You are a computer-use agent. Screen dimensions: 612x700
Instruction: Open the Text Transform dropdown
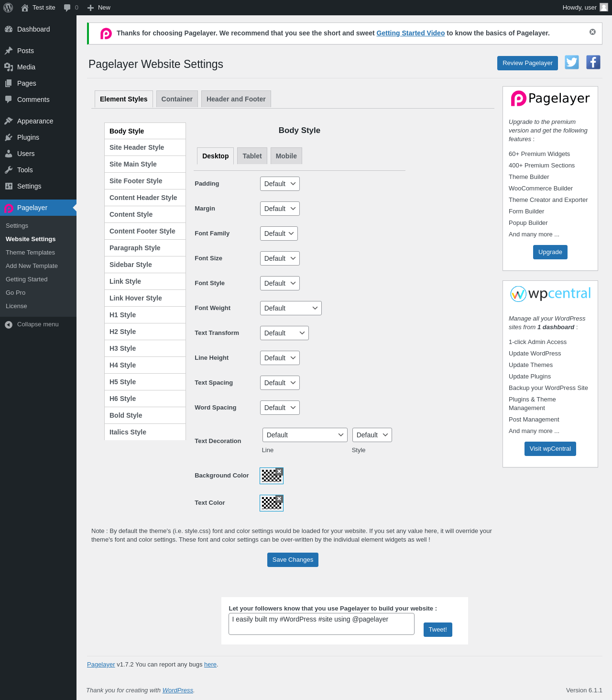tap(284, 333)
